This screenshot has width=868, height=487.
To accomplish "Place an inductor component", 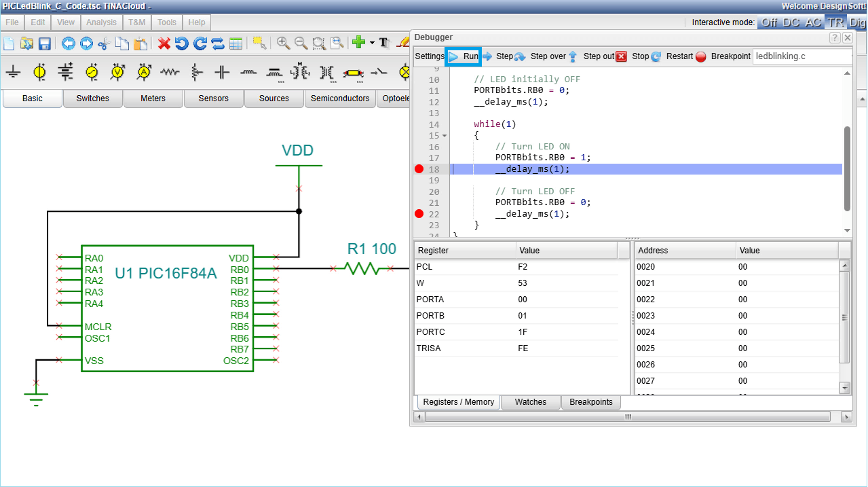I will [x=248, y=71].
